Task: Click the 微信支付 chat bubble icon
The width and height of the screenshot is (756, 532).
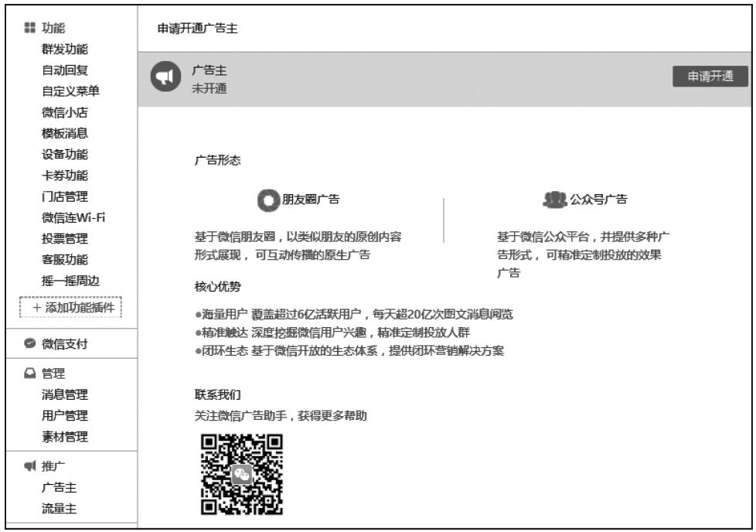Action: coord(30,343)
